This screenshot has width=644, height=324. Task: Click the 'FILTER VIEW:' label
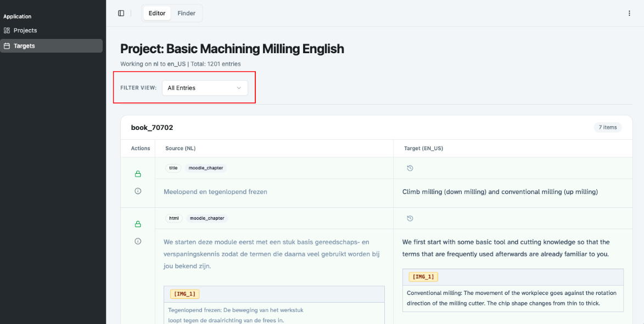click(x=138, y=88)
